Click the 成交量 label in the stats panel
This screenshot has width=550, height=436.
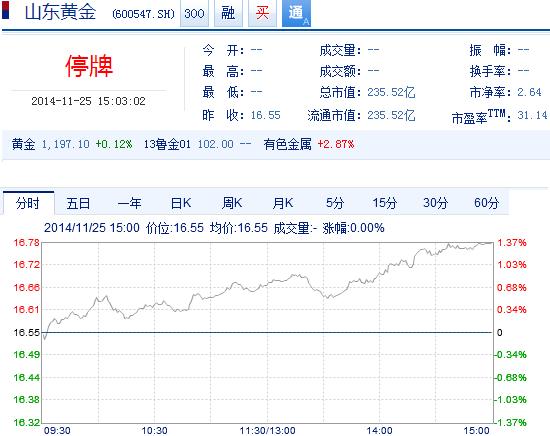[x=340, y=51]
